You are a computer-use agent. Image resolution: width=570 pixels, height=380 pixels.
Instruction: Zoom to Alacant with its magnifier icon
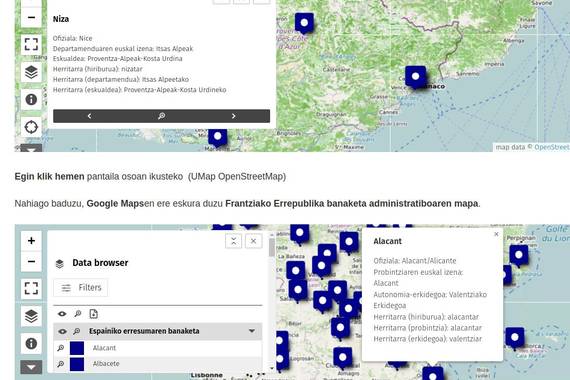61,348
